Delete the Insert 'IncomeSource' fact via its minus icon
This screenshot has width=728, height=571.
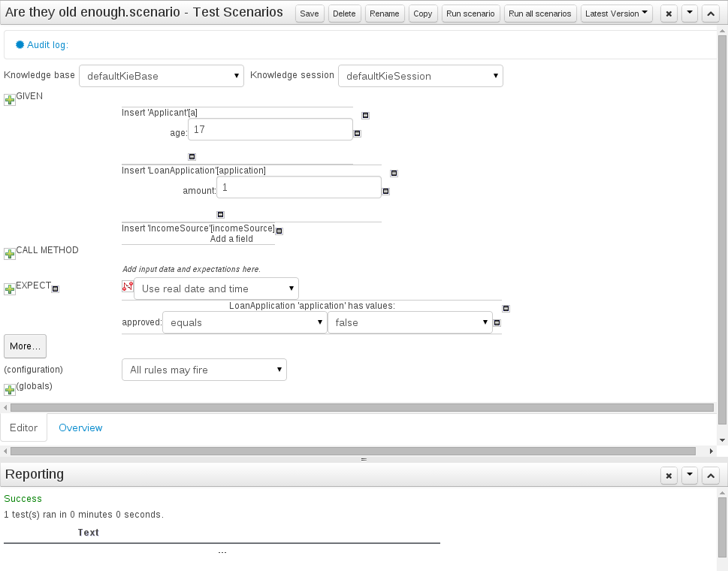(x=279, y=231)
